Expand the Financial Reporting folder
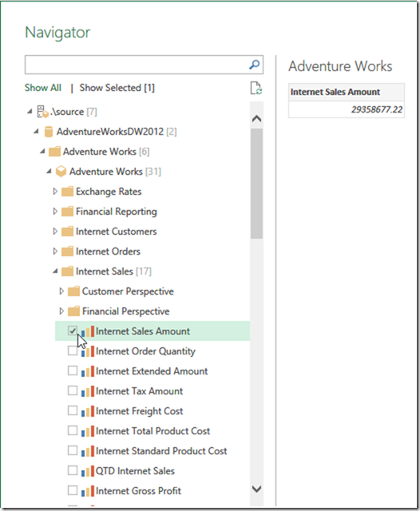 click(55, 212)
